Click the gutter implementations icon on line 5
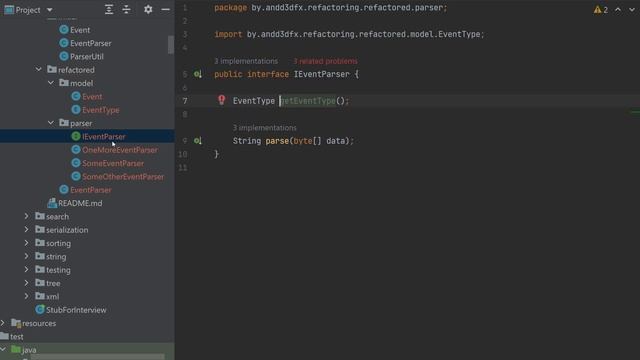640x360 pixels. 198,74
